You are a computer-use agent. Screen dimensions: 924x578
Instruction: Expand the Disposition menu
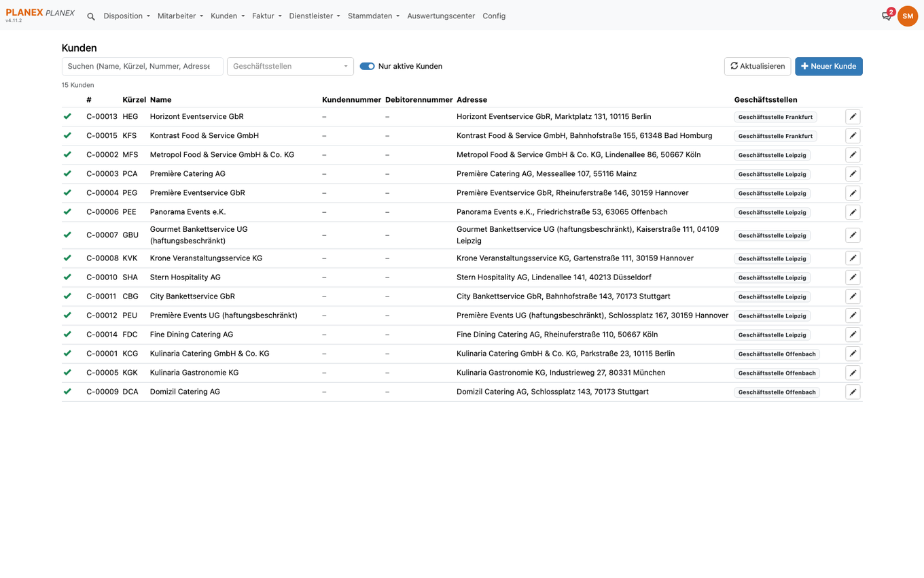[126, 16]
